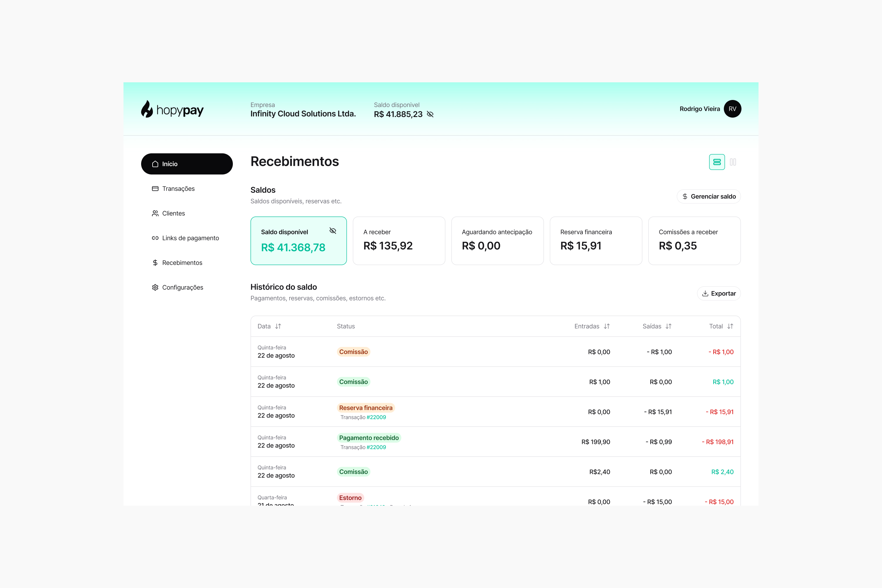Sort the table by Entradas arrows
This screenshot has width=882, height=588.
[x=607, y=326]
